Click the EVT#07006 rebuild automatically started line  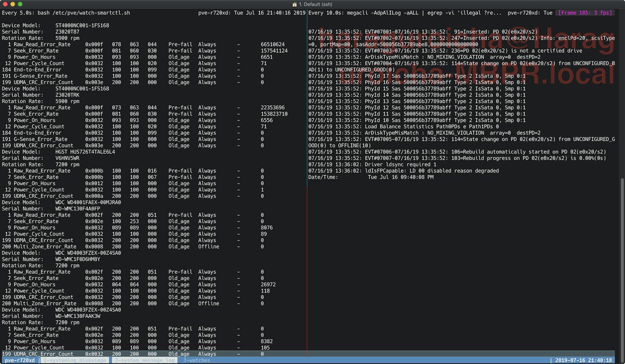point(457,152)
